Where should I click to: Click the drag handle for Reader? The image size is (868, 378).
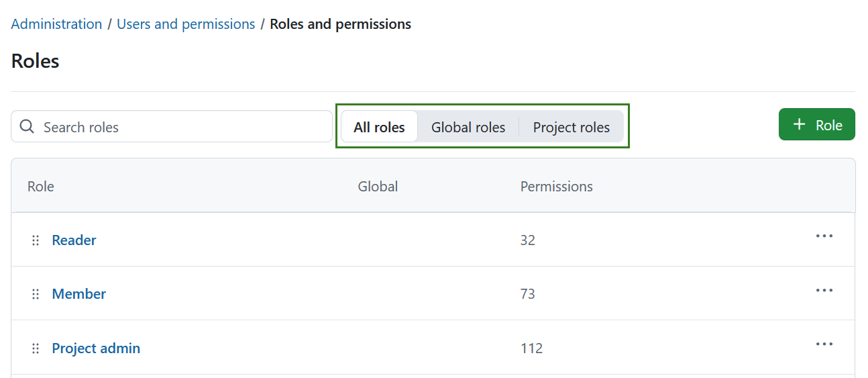(36, 240)
